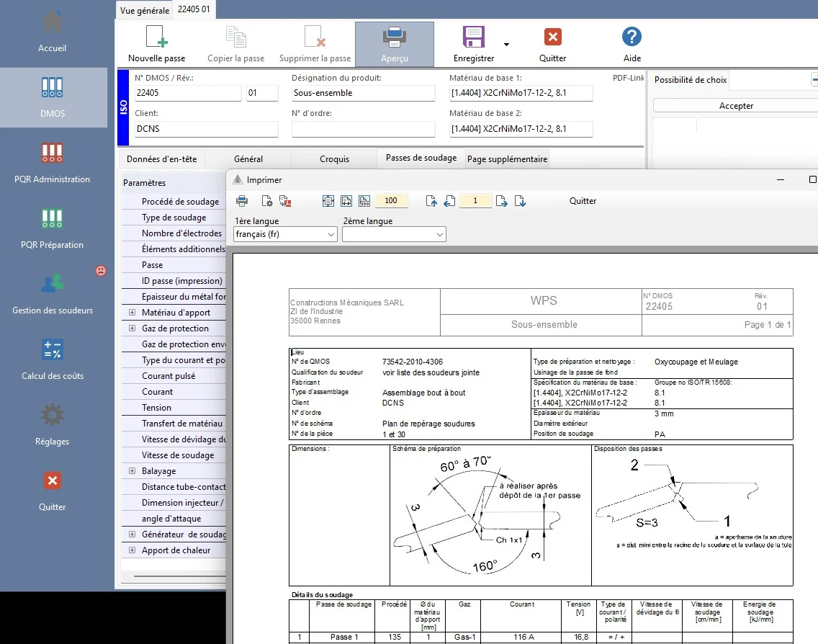The width and height of the screenshot is (818, 644).
Task: Select Type de soudage parameter
Action: 174,217
